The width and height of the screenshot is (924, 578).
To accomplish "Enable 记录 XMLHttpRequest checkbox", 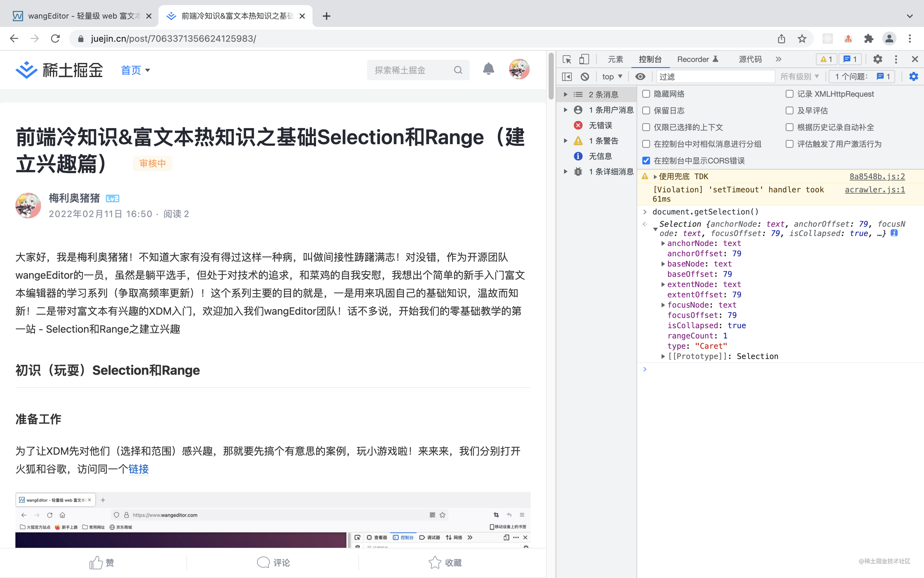I will (789, 94).
